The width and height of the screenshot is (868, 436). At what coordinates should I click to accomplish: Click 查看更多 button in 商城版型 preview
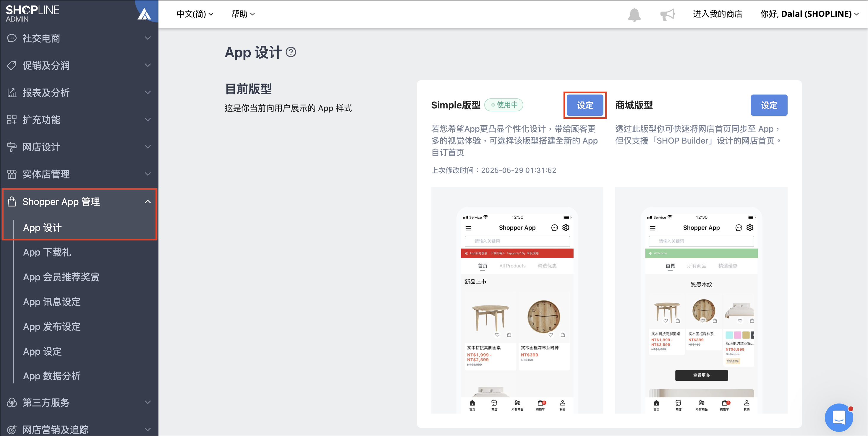(702, 375)
